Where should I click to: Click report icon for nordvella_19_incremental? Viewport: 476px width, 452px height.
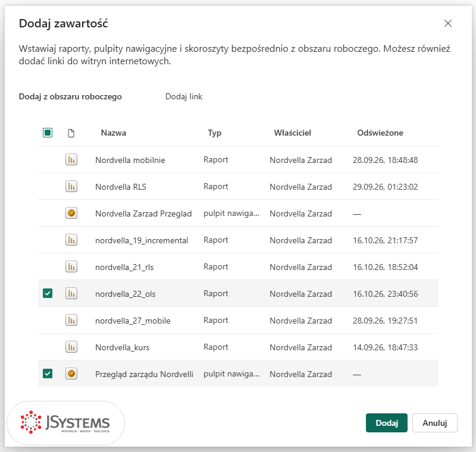(71, 240)
